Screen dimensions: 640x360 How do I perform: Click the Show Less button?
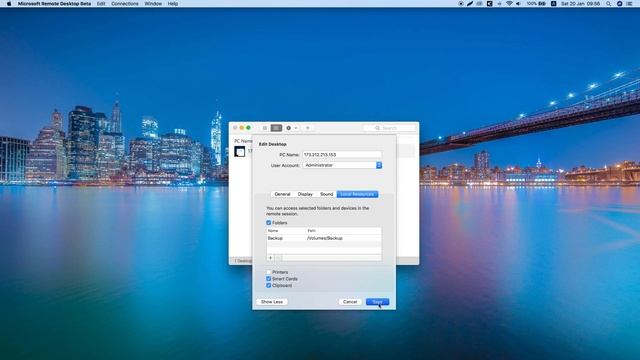tap(272, 302)
